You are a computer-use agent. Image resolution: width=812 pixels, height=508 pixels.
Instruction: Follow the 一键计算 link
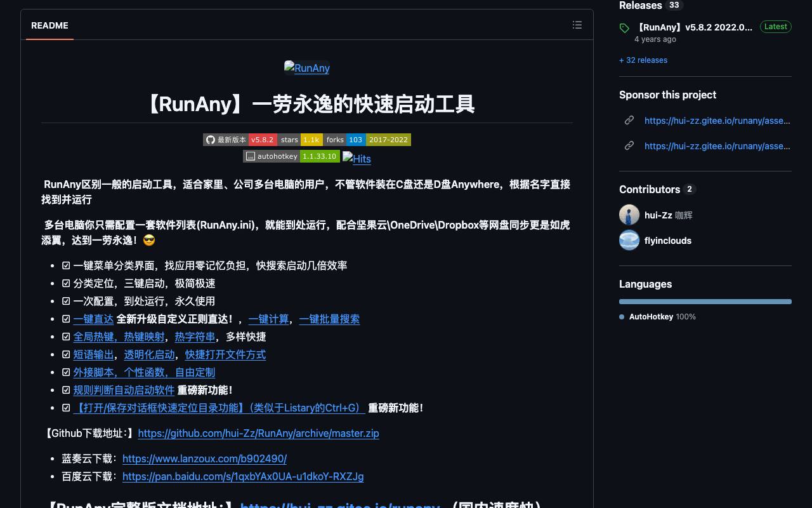[268, 319]
